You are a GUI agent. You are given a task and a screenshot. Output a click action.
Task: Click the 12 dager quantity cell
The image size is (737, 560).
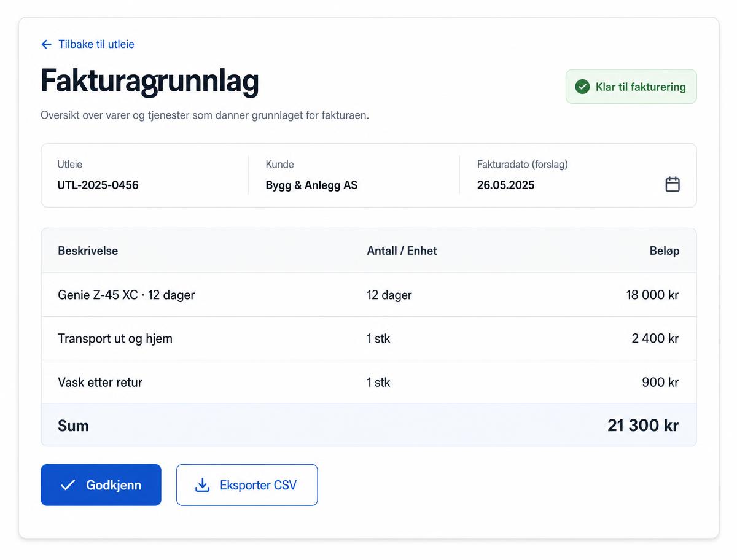pos(389,295)
